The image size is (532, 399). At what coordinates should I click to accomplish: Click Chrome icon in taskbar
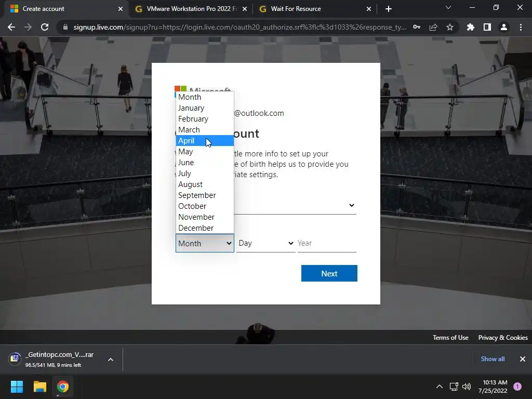point(62,387)
